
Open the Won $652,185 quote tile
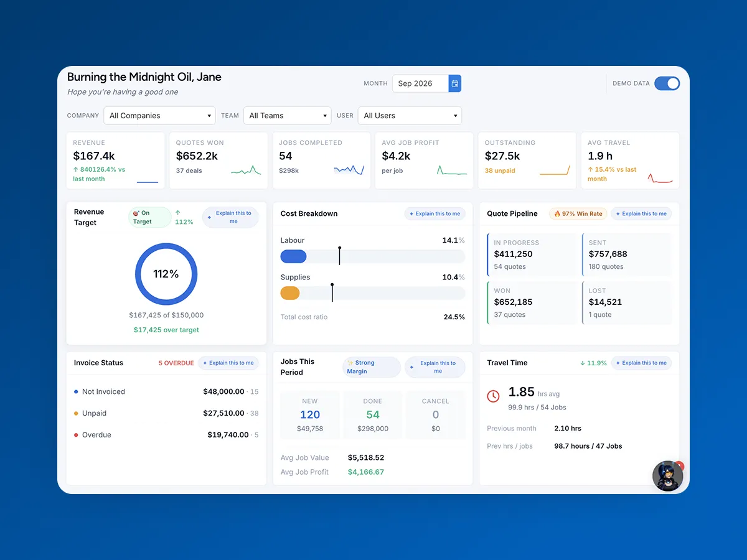tap(532, 302)
